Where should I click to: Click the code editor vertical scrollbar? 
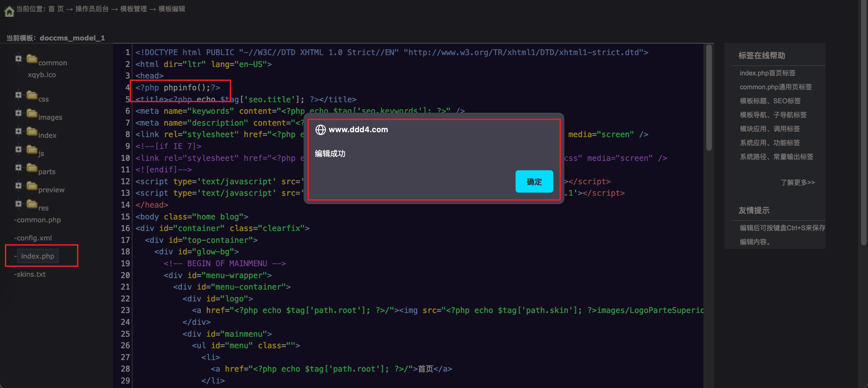pos(709,98)
